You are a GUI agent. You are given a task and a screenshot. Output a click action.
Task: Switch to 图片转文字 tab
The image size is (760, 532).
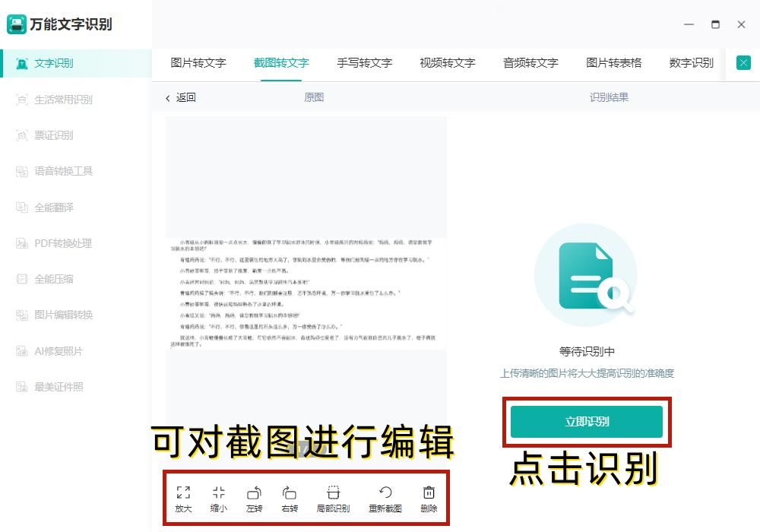(x=198, y=63)
